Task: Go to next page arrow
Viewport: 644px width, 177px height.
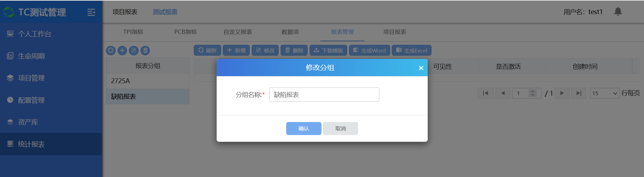Action: pyautogui.click(x=562, y=93)
